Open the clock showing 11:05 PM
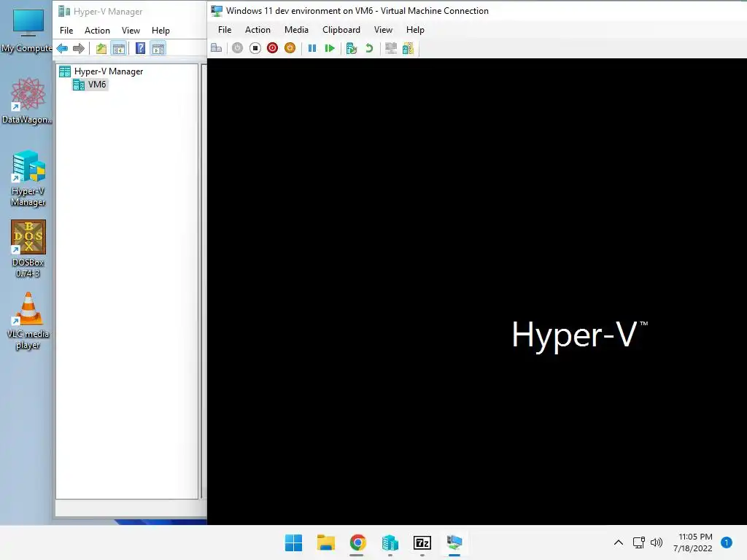This screenshot has width=747, height=560. [x=693, y=542]
